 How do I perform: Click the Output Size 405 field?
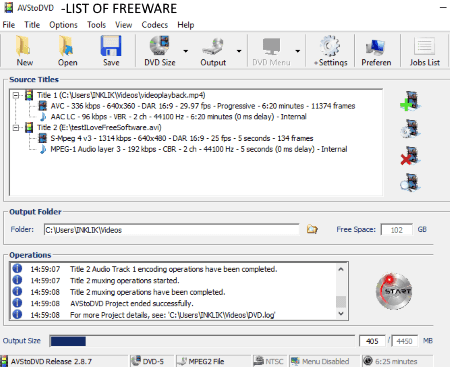tap(372, 341)
